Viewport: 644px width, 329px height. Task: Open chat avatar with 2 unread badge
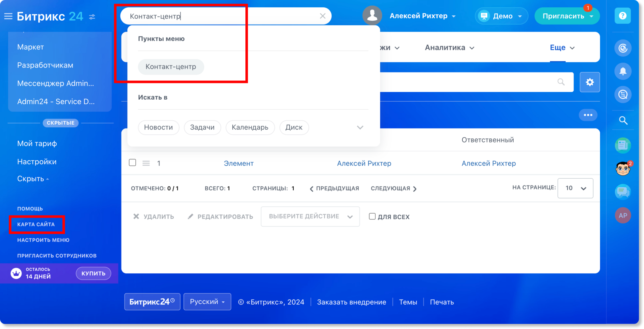click(x=623, y=168)
